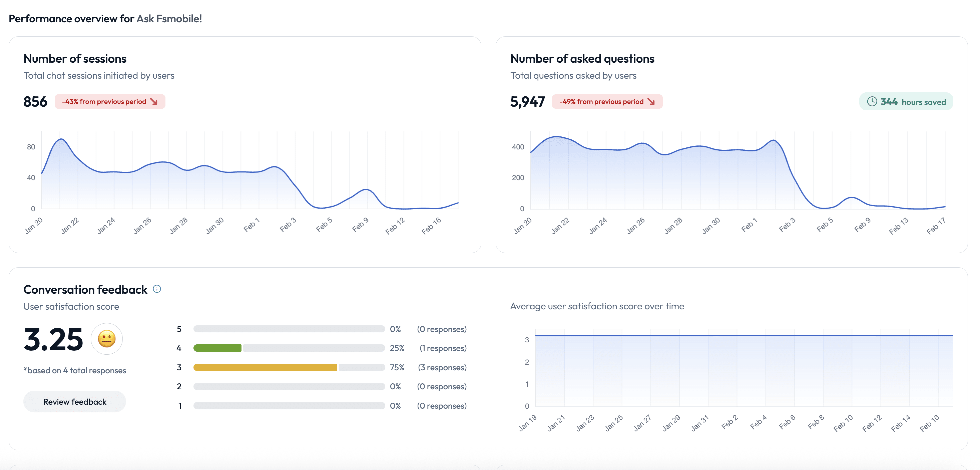Click the green 4-star rating bar
Screen dimensions: 980x470
(217, 348)
